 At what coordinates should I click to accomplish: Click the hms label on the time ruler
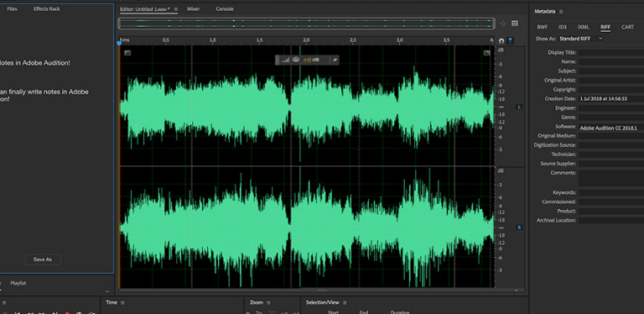pos(124,40)
